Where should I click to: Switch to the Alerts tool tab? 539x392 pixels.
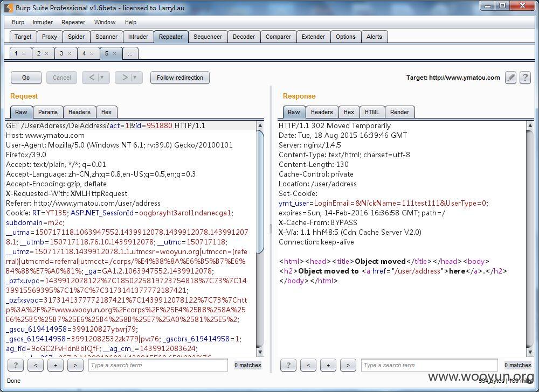[x=375, y=37]
